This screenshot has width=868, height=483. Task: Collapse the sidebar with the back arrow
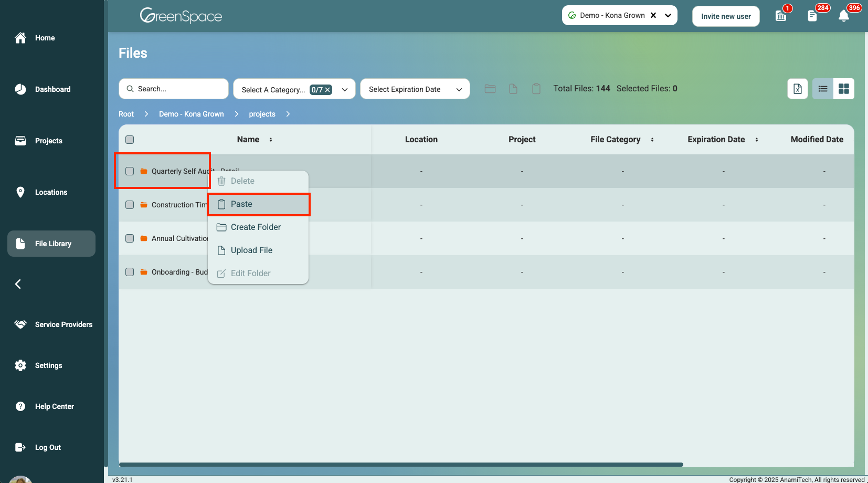(x=18, y=284)
